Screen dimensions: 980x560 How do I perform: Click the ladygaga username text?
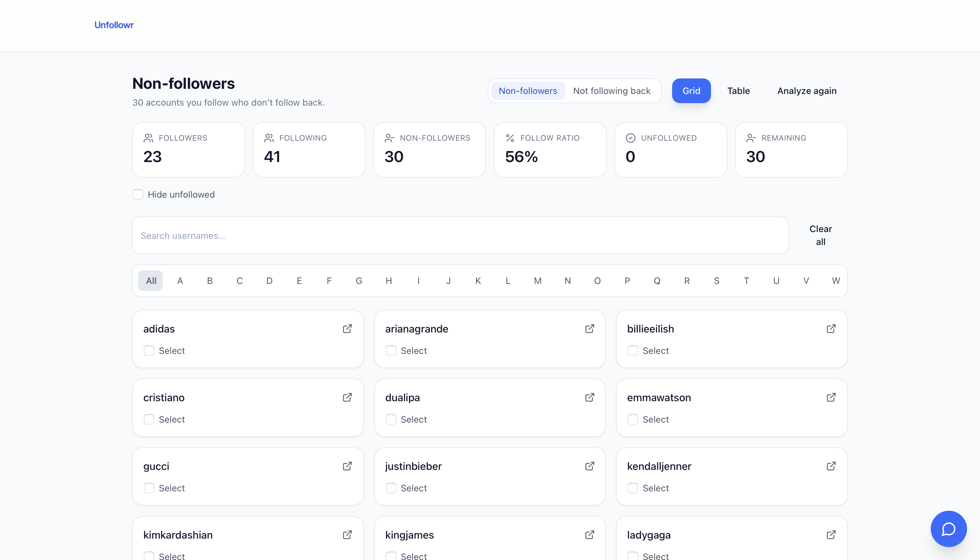[x=648, y=535]
